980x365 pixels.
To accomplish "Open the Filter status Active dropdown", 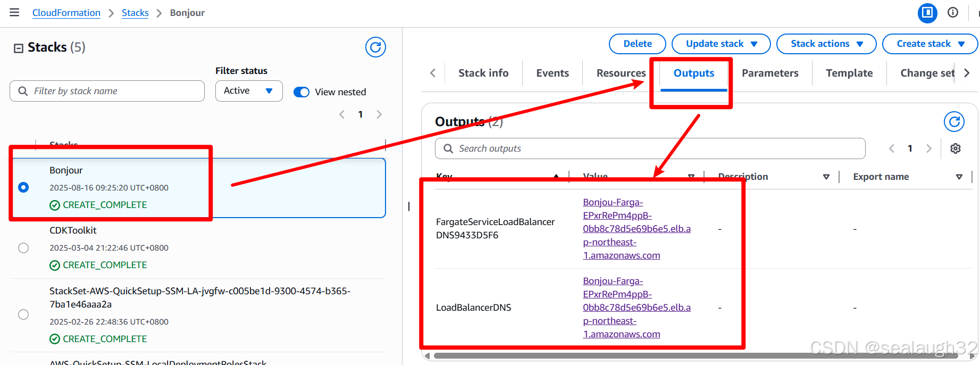I will [249, 91].
